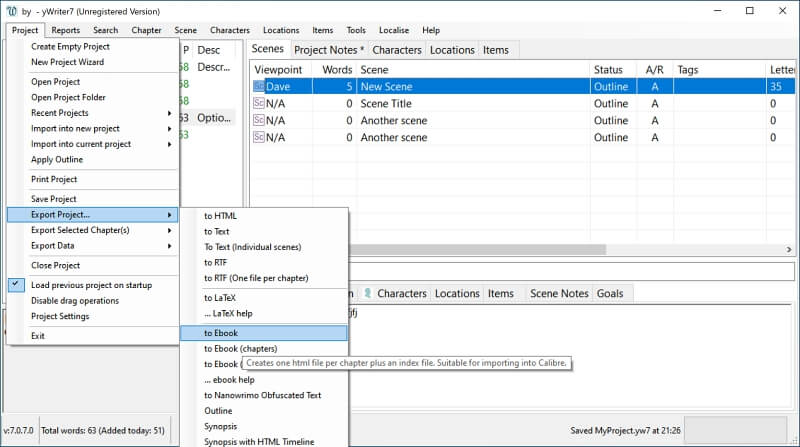Click the Export Project submenu arrow
The image size is (800, 447).
click(x=169, y=215)
